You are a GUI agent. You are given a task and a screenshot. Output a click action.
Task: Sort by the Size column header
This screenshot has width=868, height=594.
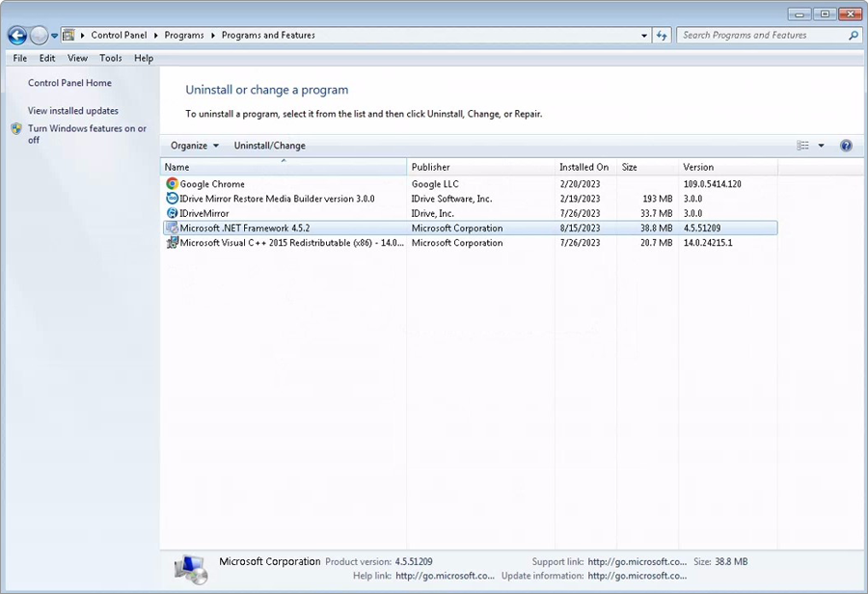[x=648, y=167]
